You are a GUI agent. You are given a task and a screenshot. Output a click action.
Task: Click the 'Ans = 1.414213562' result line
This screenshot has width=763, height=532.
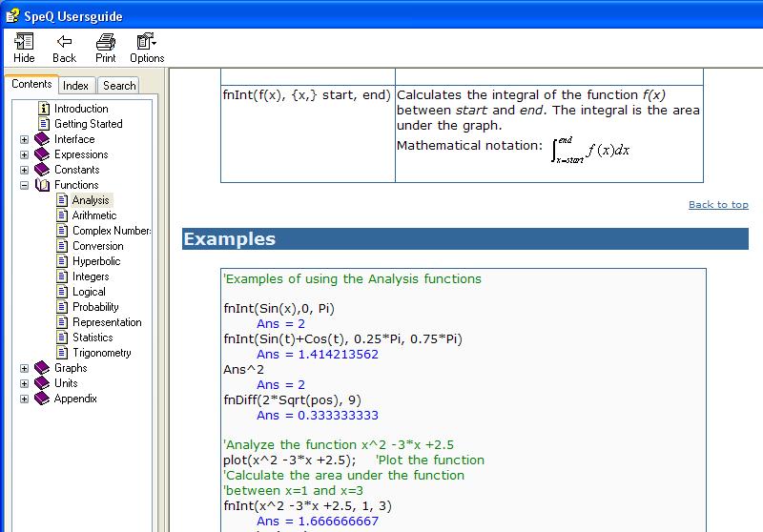(318, 354)
